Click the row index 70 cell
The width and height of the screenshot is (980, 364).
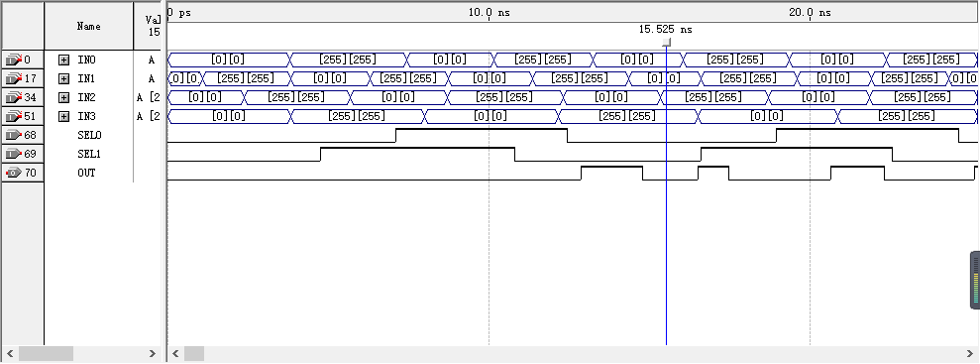(x=23, y=173)
